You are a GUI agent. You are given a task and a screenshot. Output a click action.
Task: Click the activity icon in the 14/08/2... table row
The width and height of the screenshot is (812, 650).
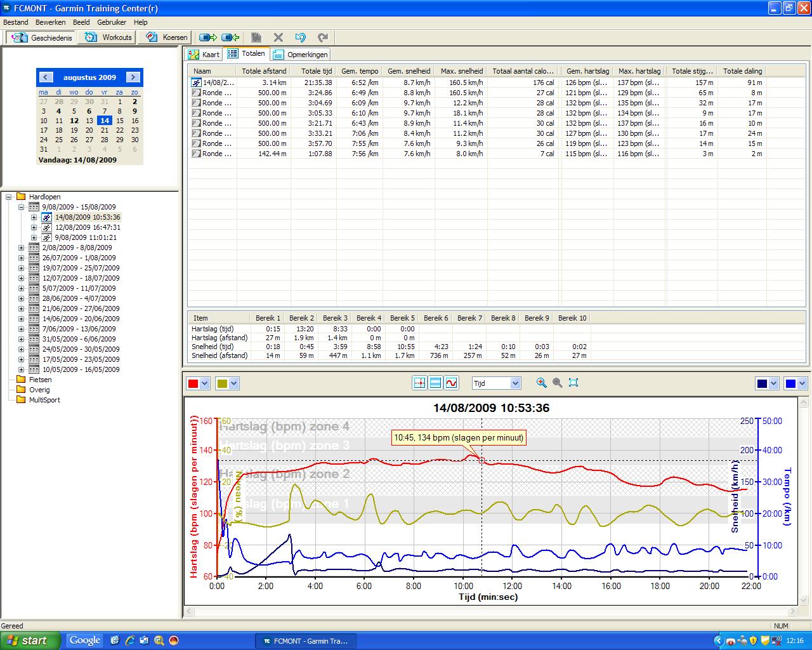click(197, 83)
